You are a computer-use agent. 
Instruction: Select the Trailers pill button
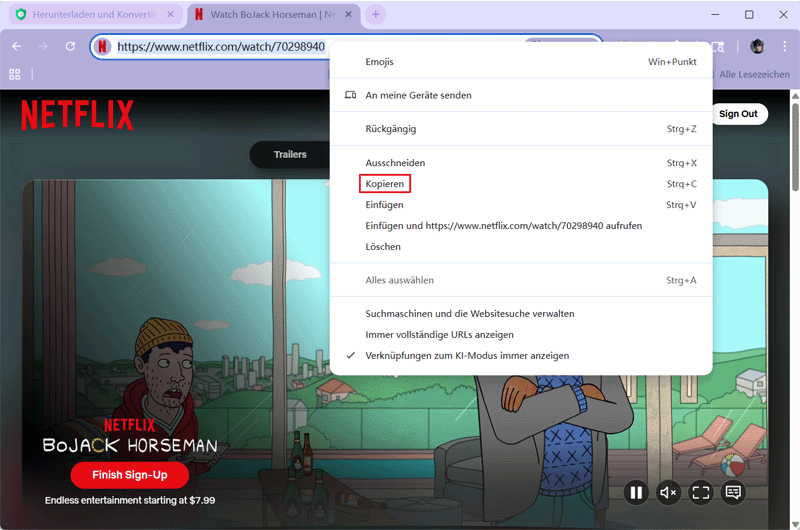290,155
